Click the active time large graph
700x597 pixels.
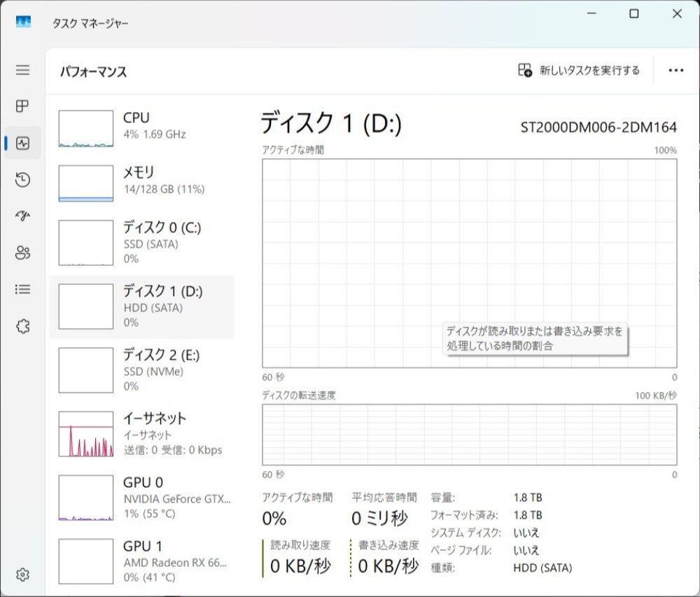click(469, 263)
